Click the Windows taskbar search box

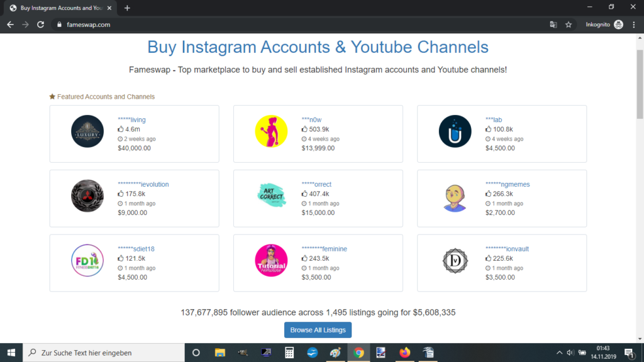(104, 353)
